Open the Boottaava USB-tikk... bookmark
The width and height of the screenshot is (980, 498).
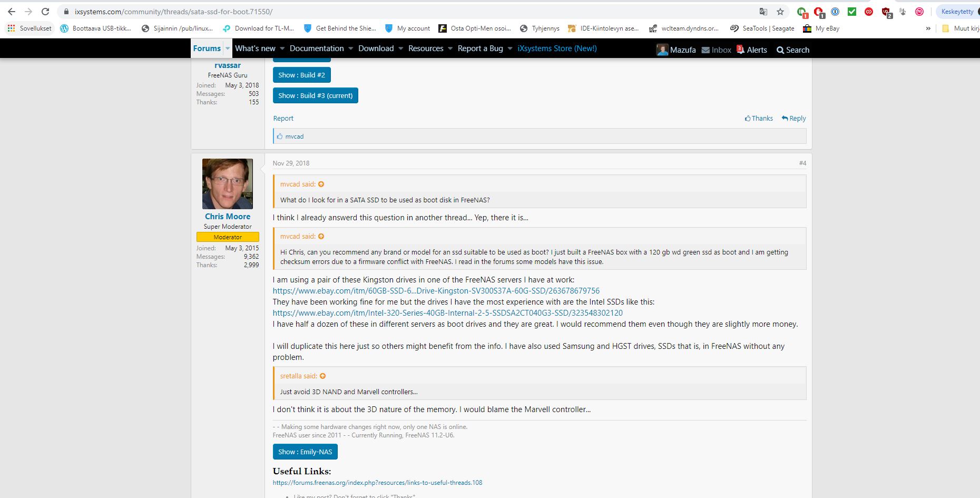pos(96,28)
